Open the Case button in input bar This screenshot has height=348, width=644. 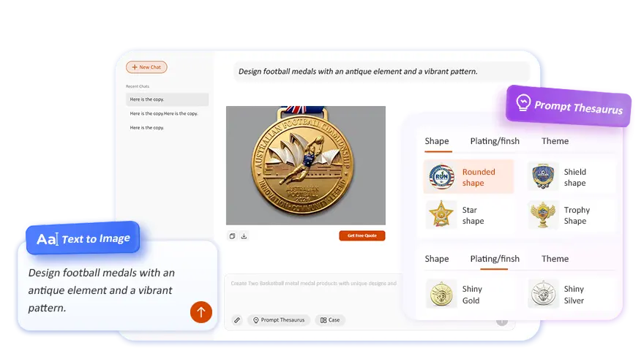pos(330,320)
